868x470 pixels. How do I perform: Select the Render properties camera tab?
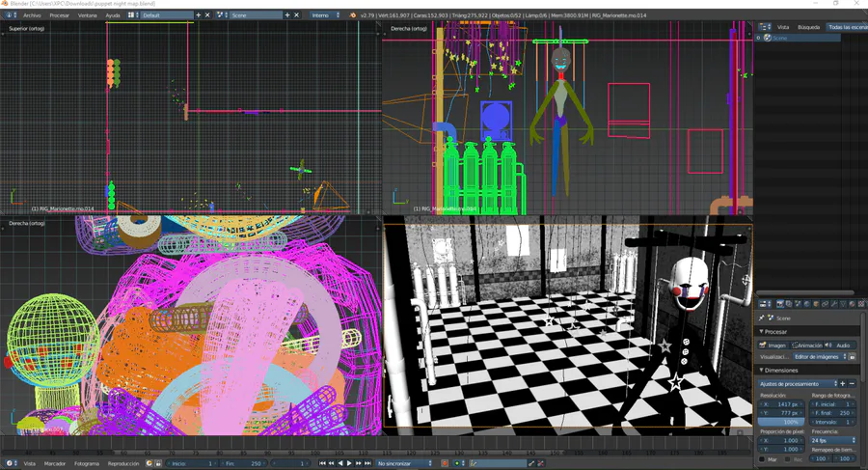pos(780,304)
